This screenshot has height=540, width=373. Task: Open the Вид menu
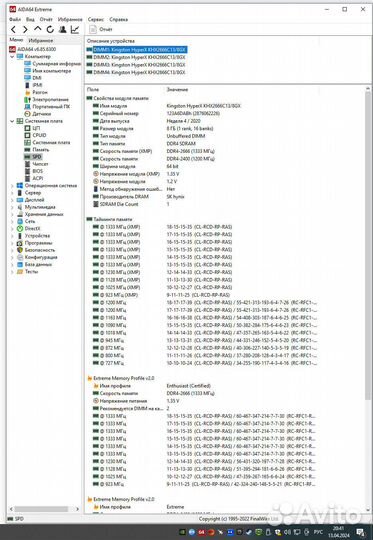30,20
